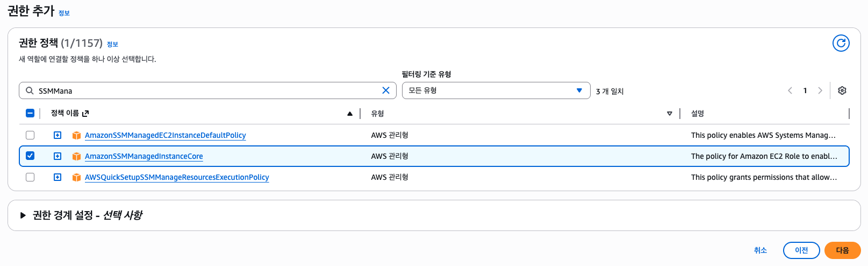This screenshot has width=868, height=266.
Task: Click the previous page arrow
Action: tap(790, 90)
